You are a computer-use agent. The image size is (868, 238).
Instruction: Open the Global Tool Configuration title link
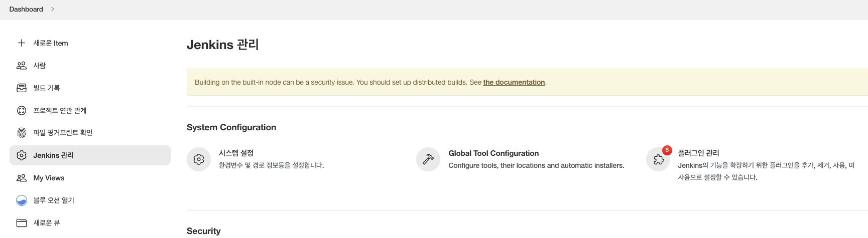(493, 153)
